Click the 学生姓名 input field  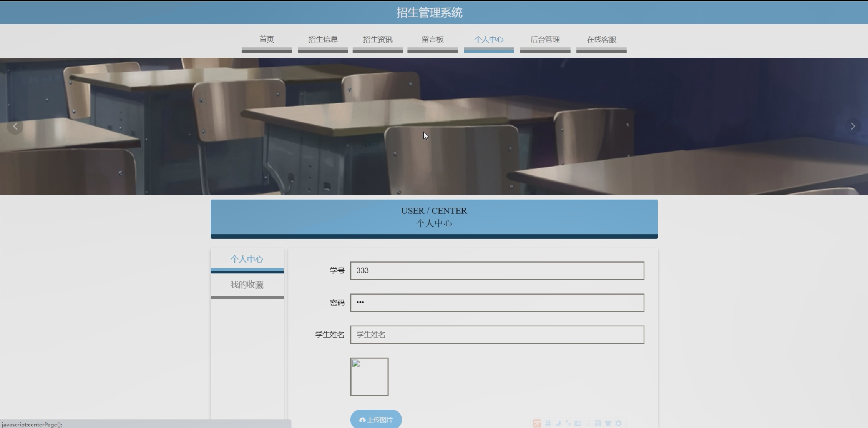point(497,335)
